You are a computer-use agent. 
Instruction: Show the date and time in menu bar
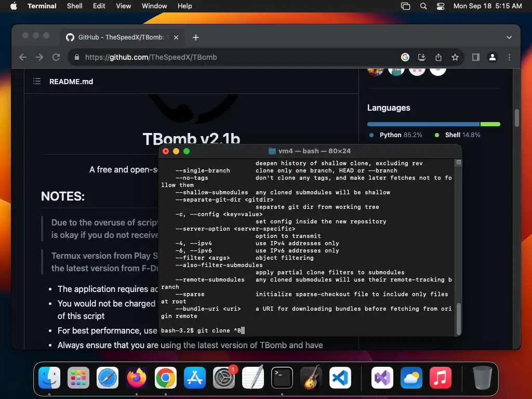(487, 6)
